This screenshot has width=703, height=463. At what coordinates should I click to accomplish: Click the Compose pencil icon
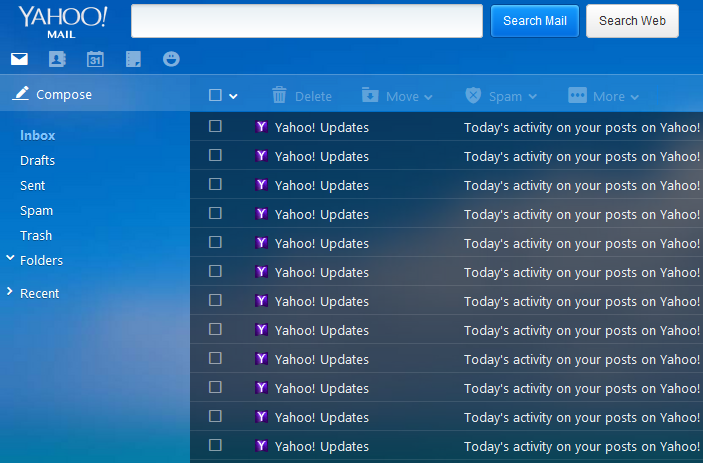pyautogui.click(x=21, y=94)
